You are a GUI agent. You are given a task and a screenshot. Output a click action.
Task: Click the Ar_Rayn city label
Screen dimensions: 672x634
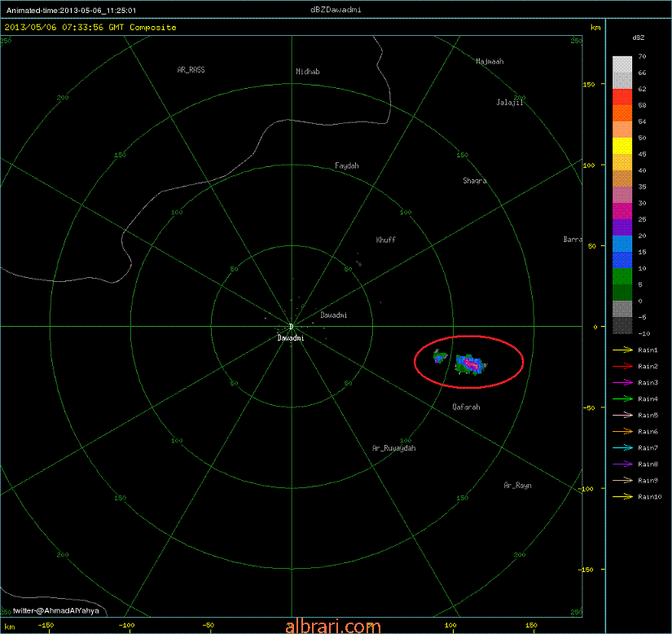(518, 485)
